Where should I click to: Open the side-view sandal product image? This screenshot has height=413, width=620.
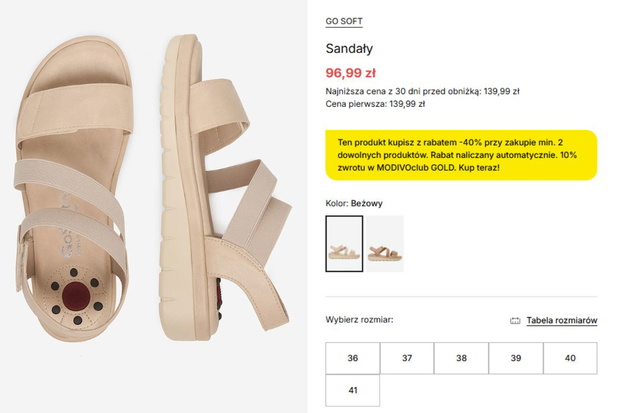225,188
